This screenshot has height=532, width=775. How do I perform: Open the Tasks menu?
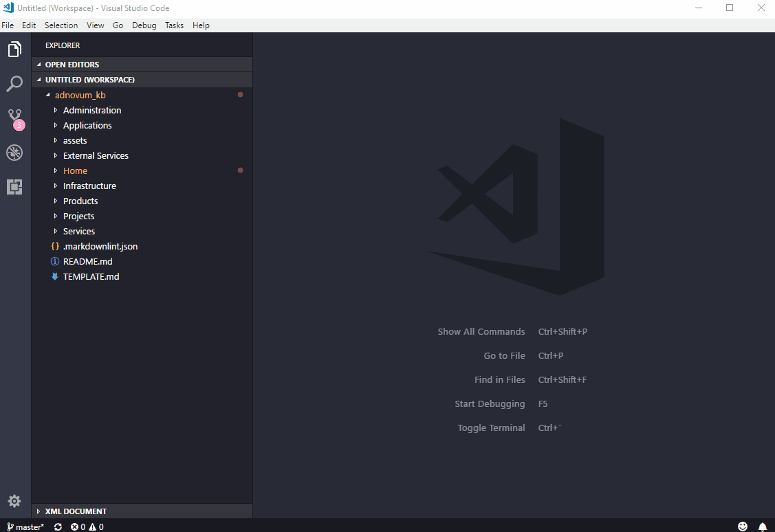point(174,25)
